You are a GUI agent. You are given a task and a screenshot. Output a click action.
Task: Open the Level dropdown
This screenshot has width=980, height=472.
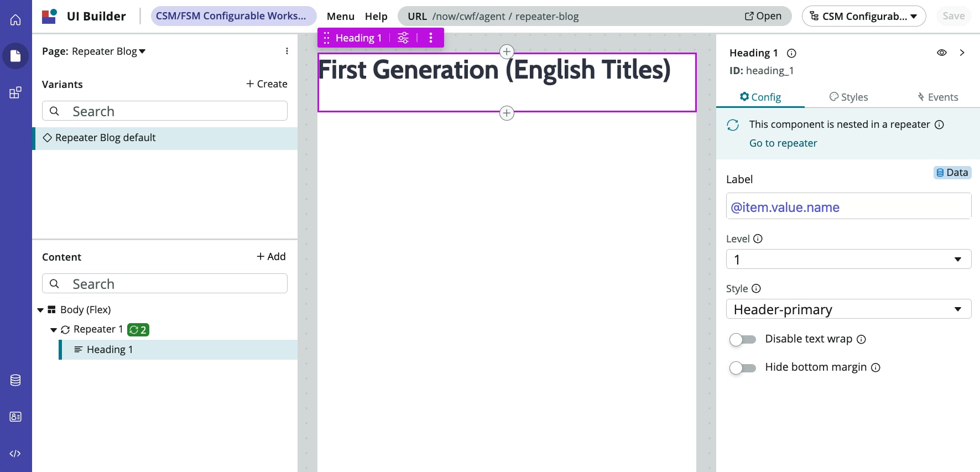[x=848, y=259]
